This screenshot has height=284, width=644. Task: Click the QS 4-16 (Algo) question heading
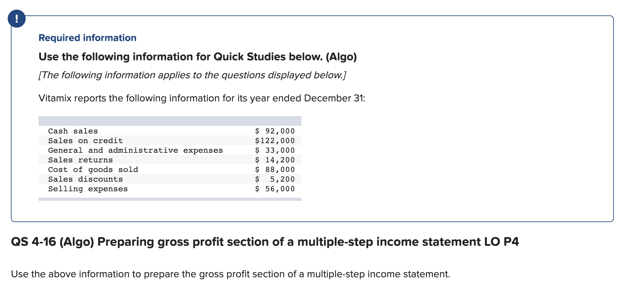(265, 242)
